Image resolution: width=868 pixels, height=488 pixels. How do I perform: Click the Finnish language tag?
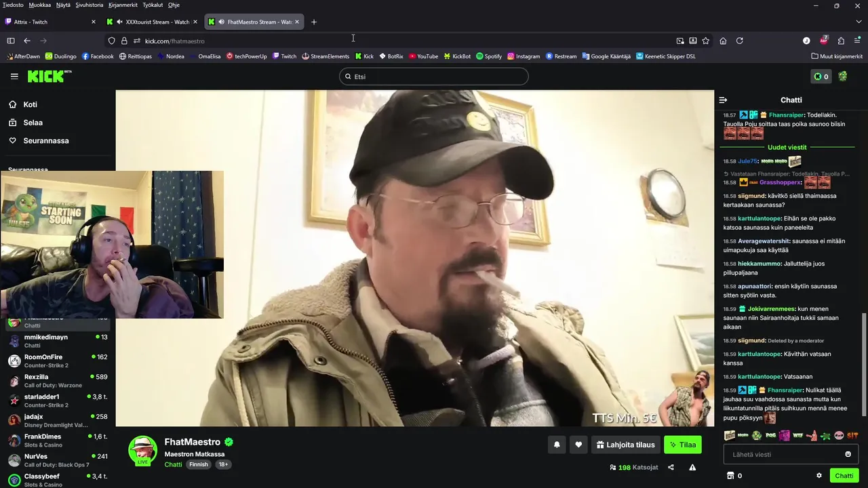point(199,464)
